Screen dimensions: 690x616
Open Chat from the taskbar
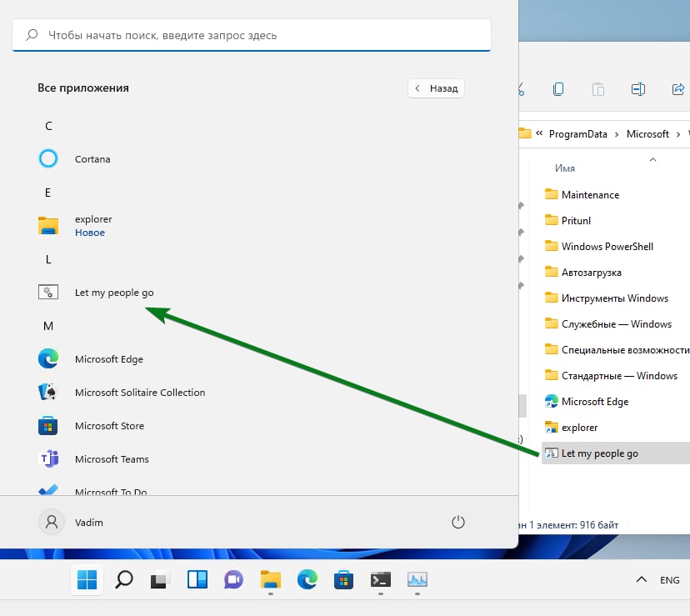233,579
